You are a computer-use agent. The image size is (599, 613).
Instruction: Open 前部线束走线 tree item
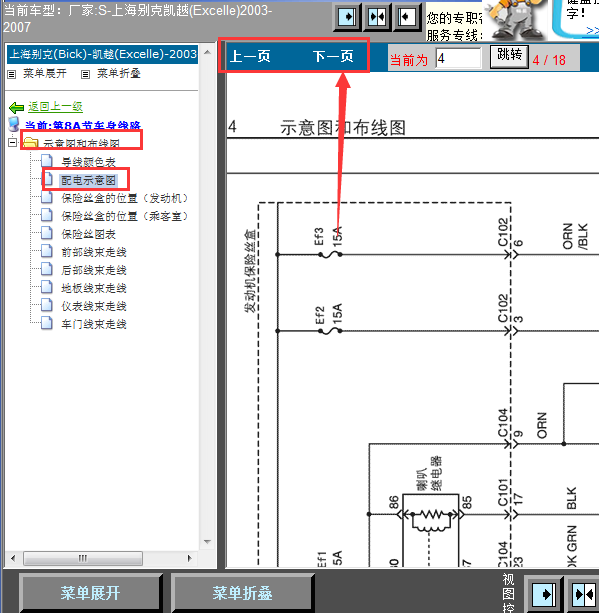pyautogui.click(x=94, y=252)
